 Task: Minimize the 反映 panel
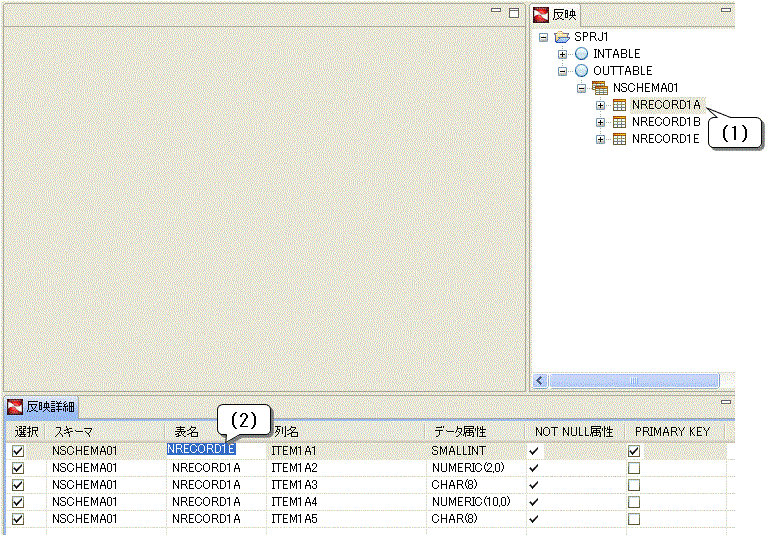point(726,10)
